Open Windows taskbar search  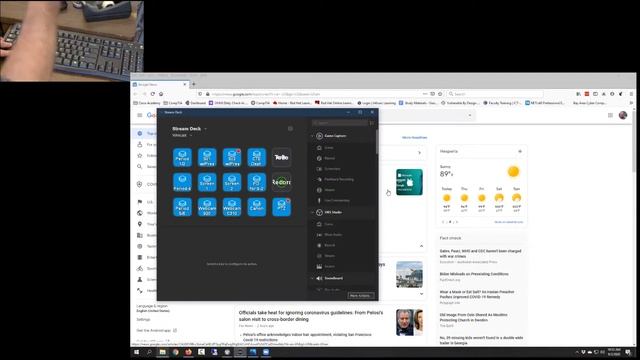point(149,352)
